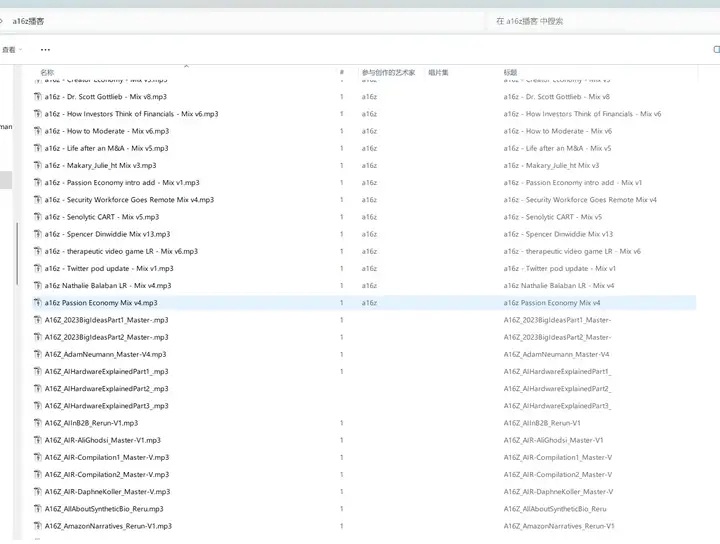Click title cell 'A16Z_AIR-AliGhodsi_Master-V1'
The height and width of the screenshot is (544, 720).
[x=553, y=440]
